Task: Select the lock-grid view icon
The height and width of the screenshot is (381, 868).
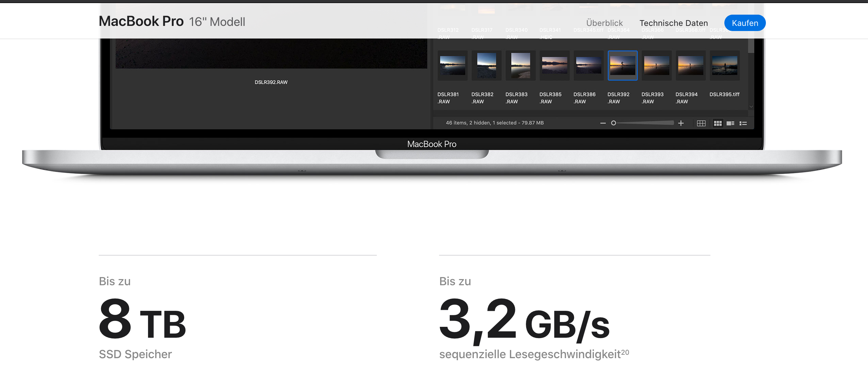Action: (701, 123)
